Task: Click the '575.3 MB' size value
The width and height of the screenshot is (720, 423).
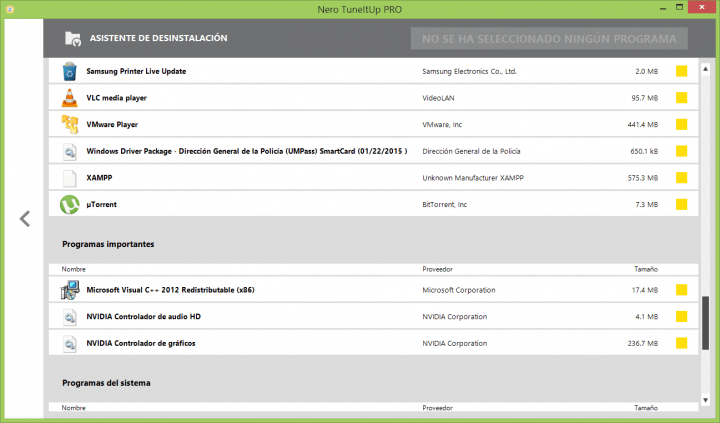Action: point(642,178)
